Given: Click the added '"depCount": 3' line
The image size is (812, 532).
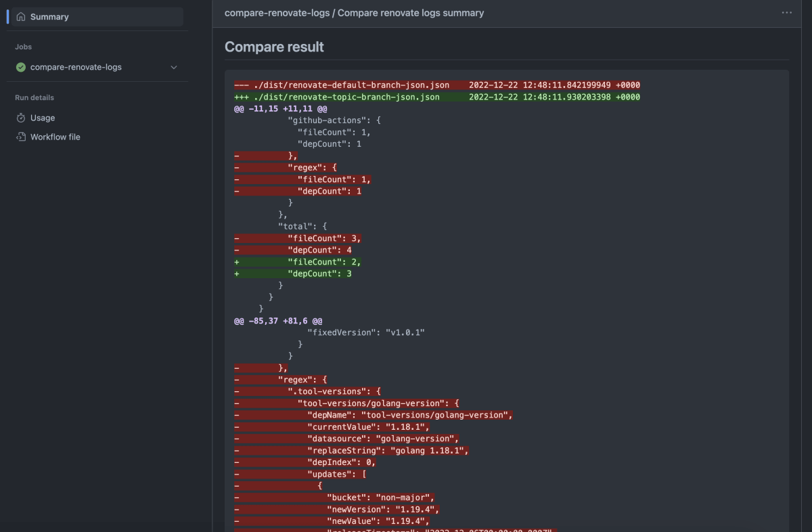Looking at the screenshot, I should click(293, 273).
